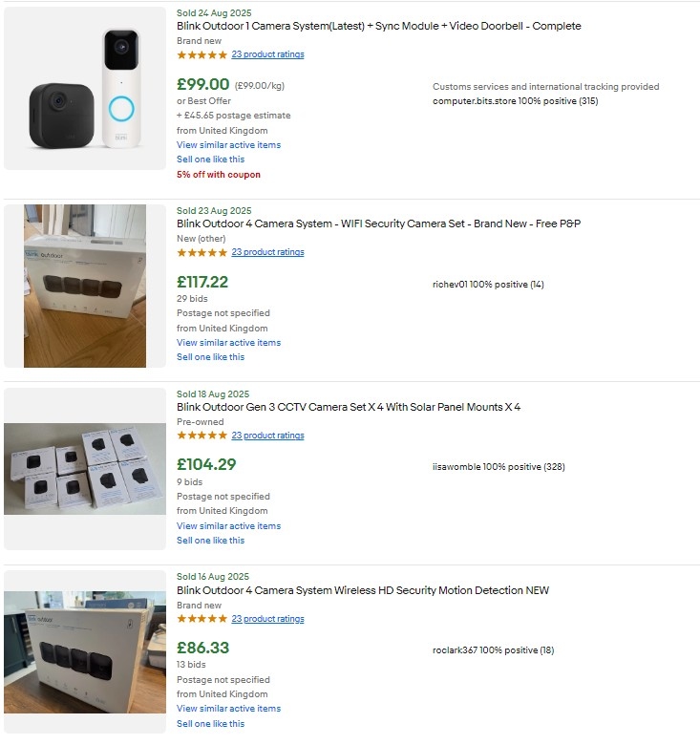Open 'Blink Outdoor 1 Camera System(Latest)' listing title
This screenshot has height=745, width=700.
[378, 26]
